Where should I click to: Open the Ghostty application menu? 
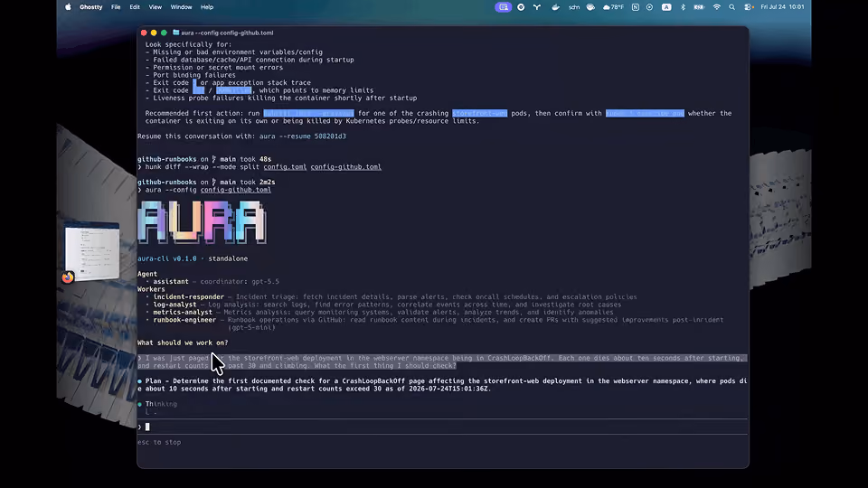(x=90, y=7)
